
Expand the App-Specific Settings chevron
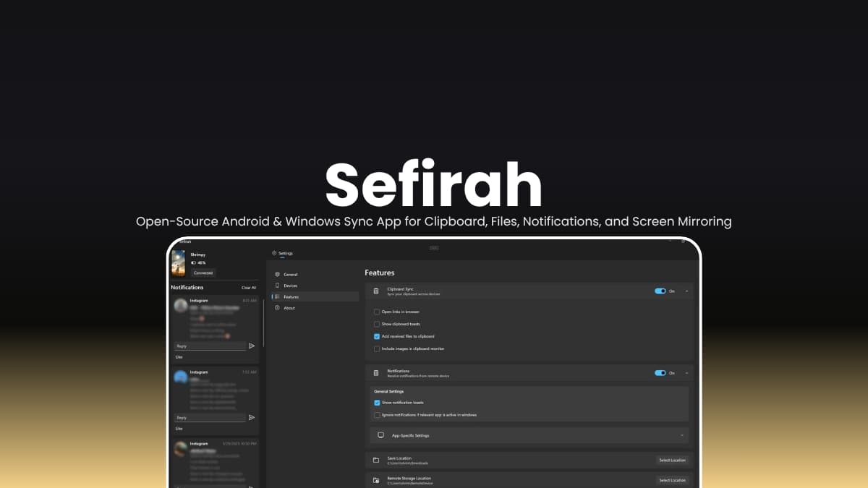coord(682,435)
